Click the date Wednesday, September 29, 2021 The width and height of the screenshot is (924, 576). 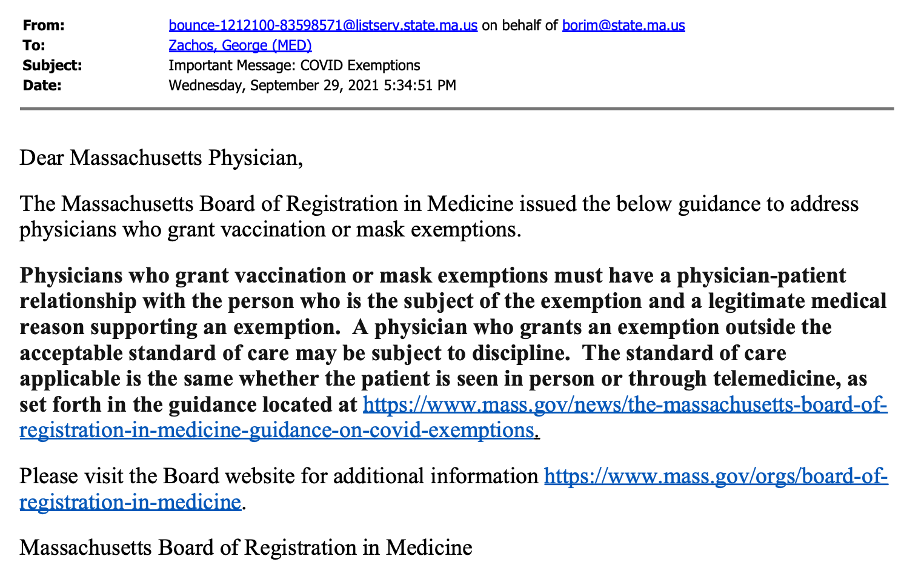[x=274, y=85]
